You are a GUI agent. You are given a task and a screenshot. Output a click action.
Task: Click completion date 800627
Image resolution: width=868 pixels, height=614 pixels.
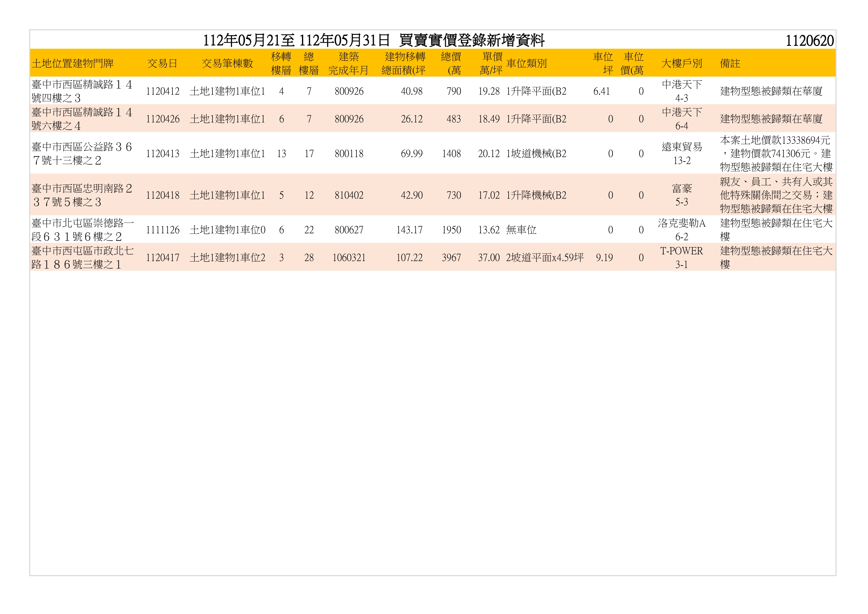(349, 230)
